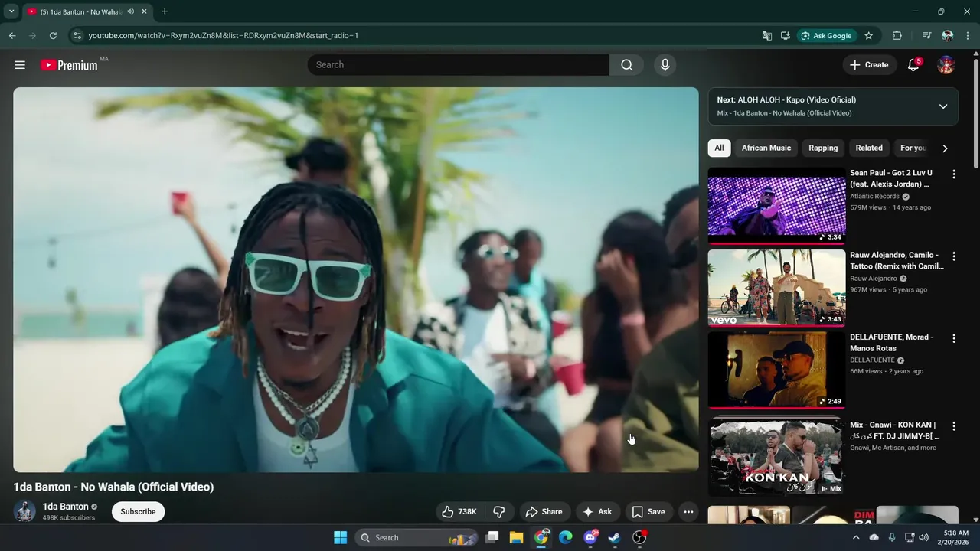Open the video's more actions menu
Viewport: 980px width, 551px height.
pos(688,512)
